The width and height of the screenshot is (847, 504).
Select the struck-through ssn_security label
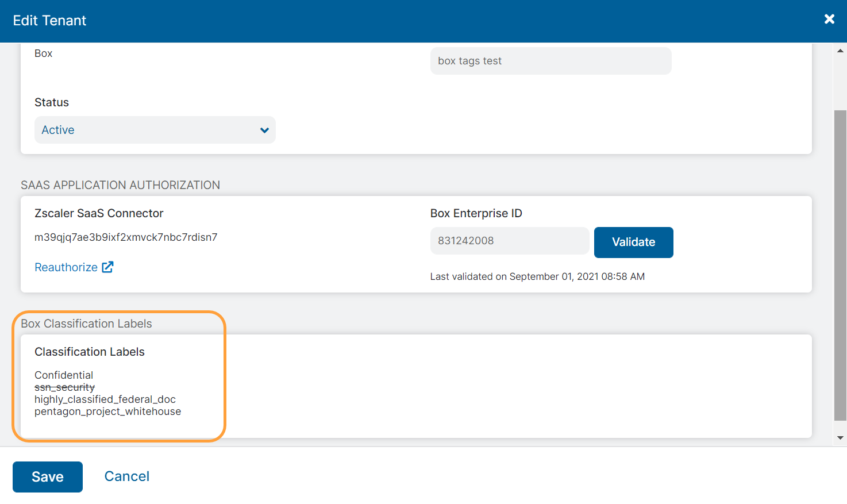click(64, 387)
